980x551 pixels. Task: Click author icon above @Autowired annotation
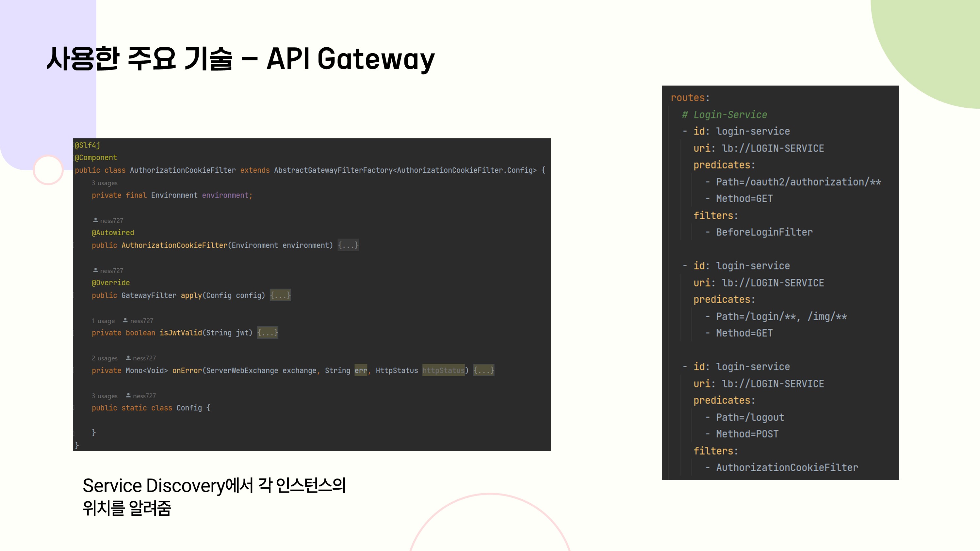(x=95, y=220)
